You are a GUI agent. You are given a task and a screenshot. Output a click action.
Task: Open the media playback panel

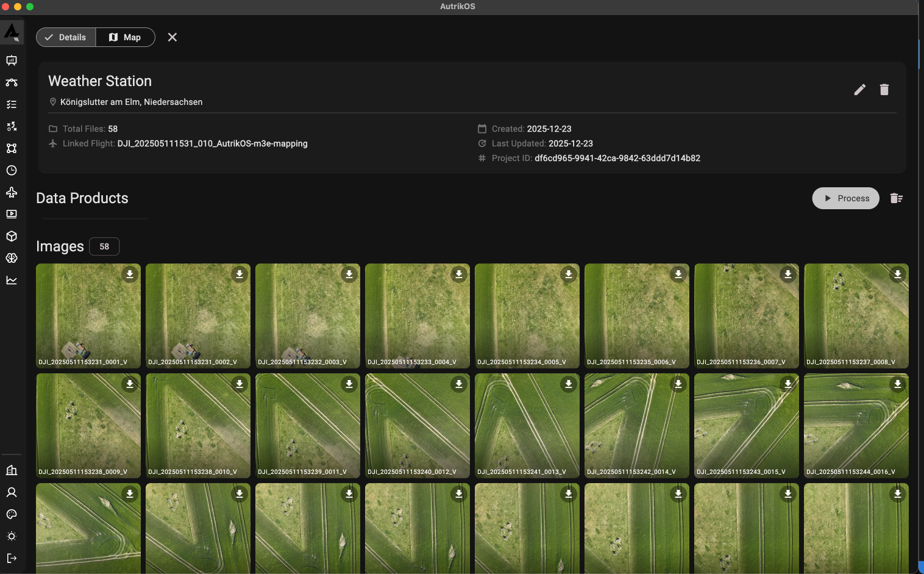coord(12,214)
